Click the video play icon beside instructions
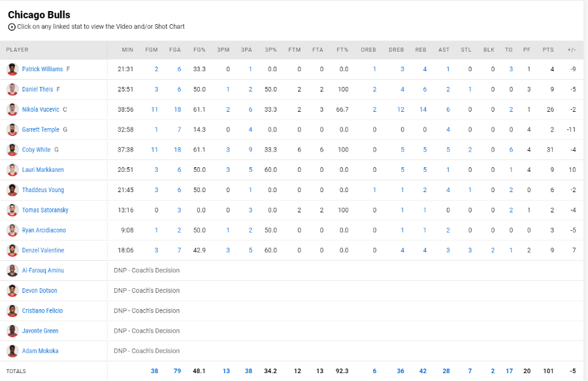 coord(12,27)
